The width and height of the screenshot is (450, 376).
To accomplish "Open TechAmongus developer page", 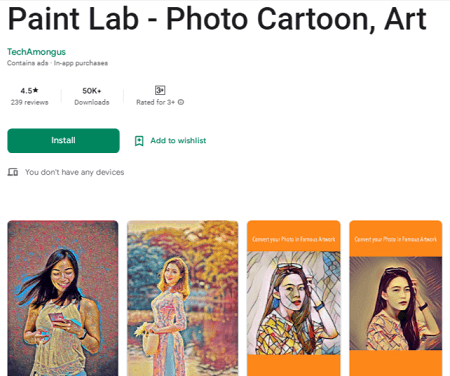I will click(36, 52).
